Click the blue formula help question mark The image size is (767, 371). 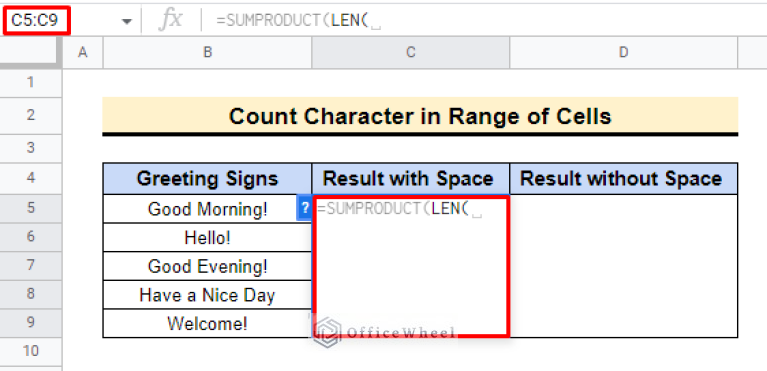(x=304, y=208)
